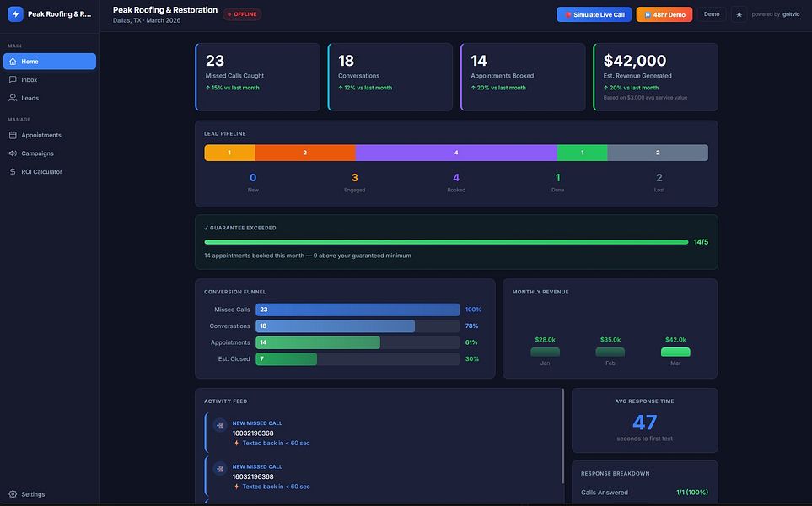Click the Peak Roofing & Restoration header title
Image resolution: width=812 pixels, height=506 pixels.
tap(165, 10)
